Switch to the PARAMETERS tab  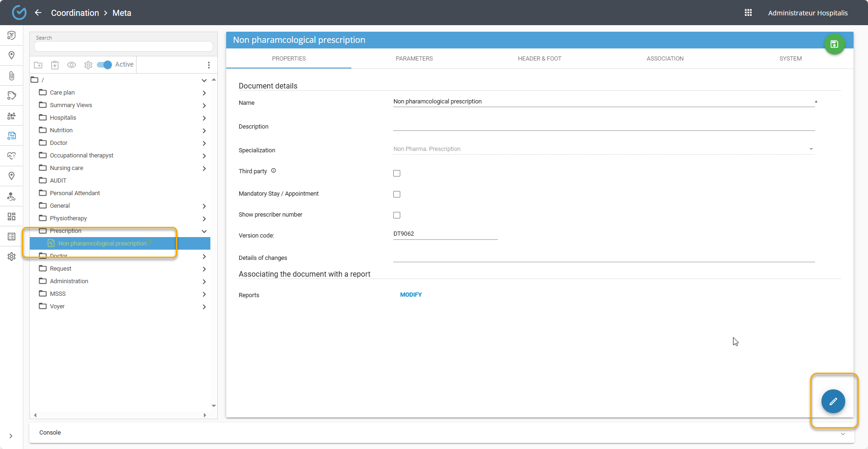[x=414, y=59]
